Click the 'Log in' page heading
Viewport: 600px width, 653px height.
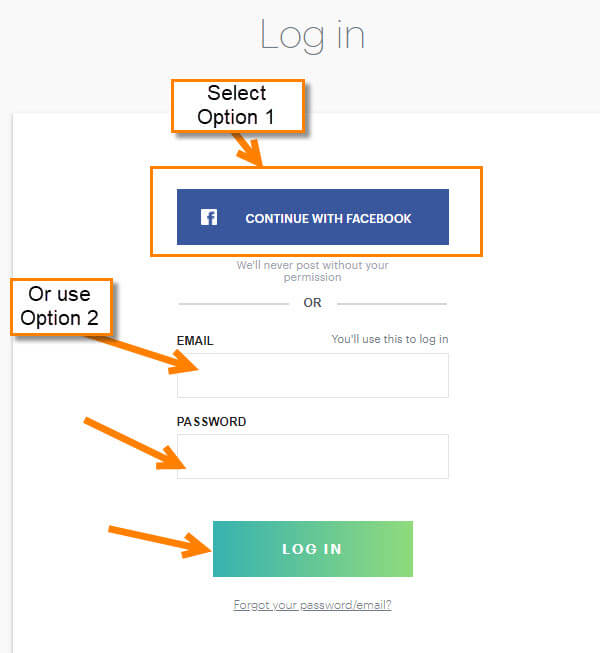[x=313, y=36]
